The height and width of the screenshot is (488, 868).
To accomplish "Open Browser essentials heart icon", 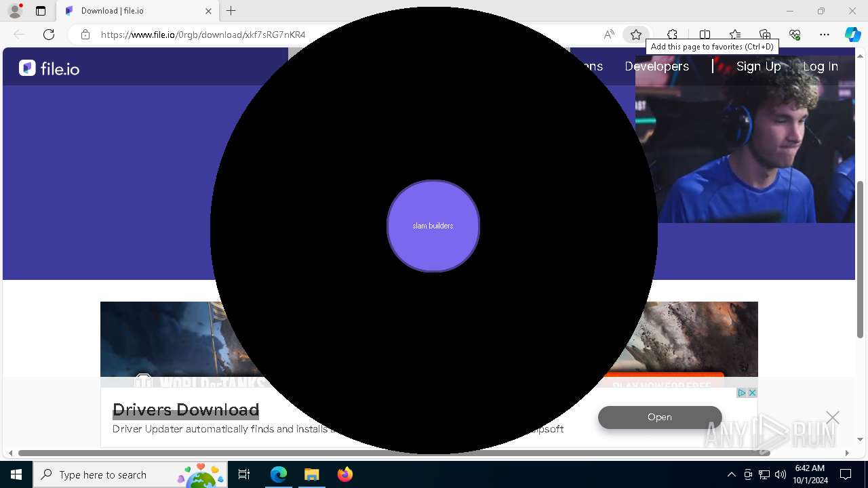I will pyautogui.click(x=795, y=35).
